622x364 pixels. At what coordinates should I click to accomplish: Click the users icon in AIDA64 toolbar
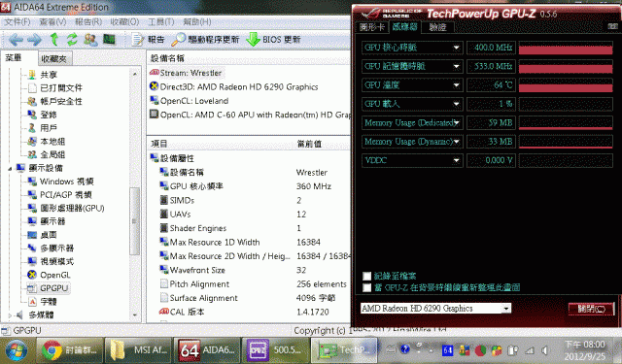click(90, 39)
